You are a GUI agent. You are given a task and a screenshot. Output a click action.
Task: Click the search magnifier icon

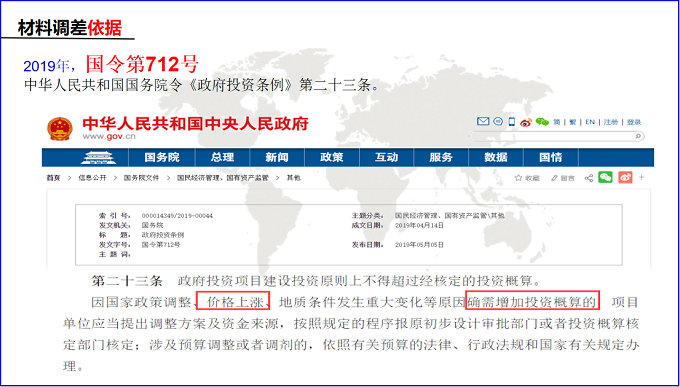638,136
